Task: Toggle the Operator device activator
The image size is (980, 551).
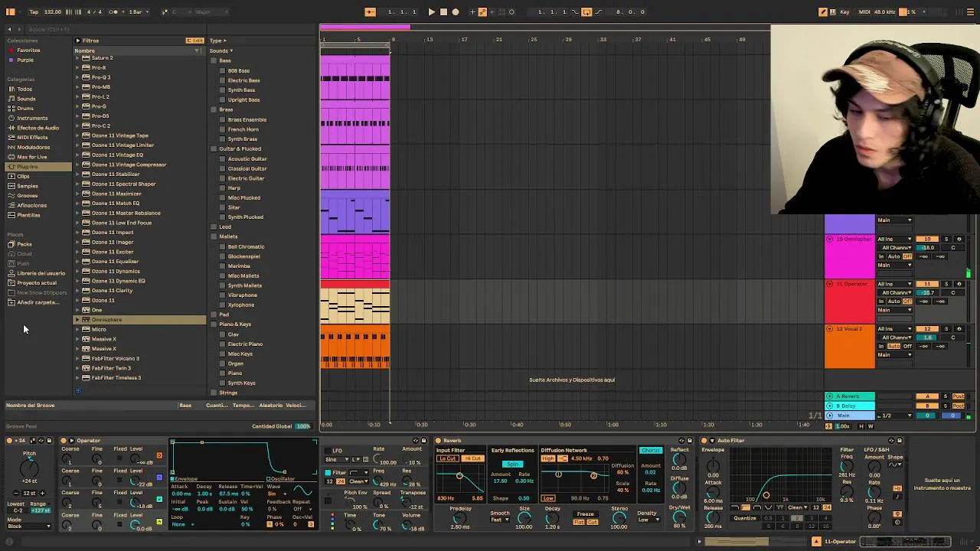Action: point(64,441)
